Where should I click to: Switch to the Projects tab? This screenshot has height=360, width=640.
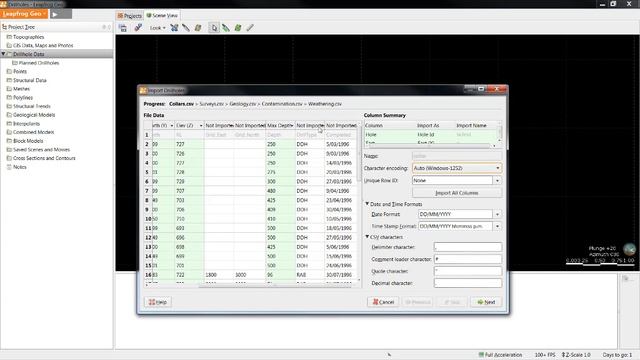(129, 16)
